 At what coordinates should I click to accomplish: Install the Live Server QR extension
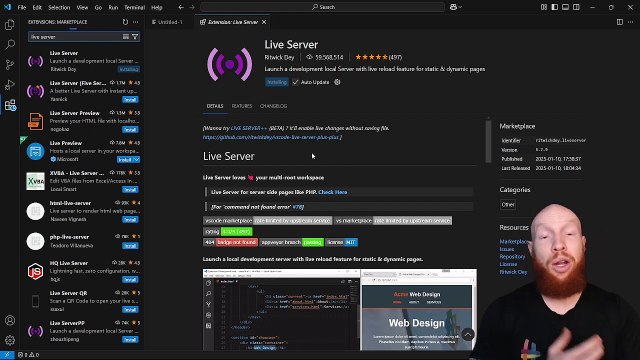[130, 310]
